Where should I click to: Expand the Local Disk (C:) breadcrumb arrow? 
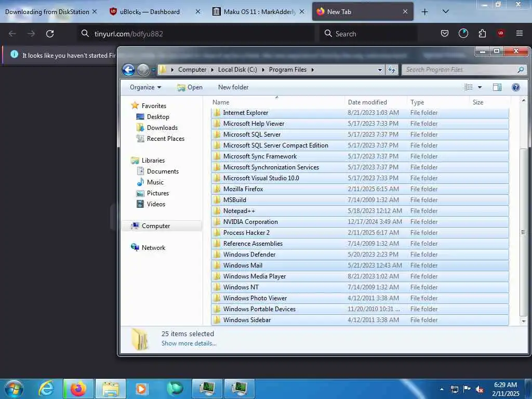coord(263,70)
